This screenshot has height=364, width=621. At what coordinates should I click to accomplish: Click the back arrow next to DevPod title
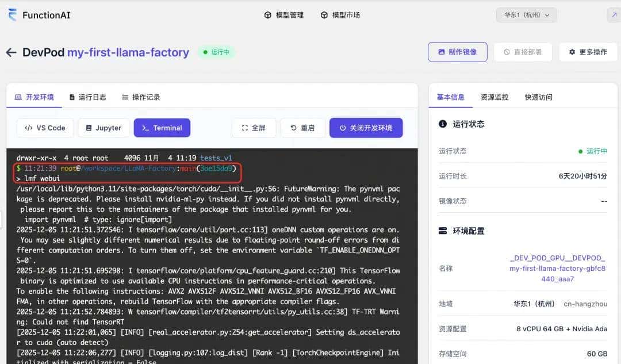click(x=11, y=52)
